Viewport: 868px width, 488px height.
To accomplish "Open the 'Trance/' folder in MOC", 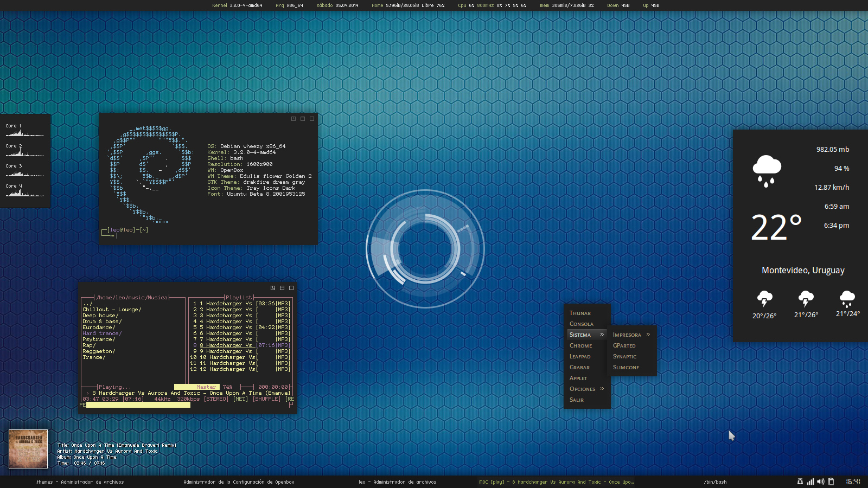I will pos(94,357).
